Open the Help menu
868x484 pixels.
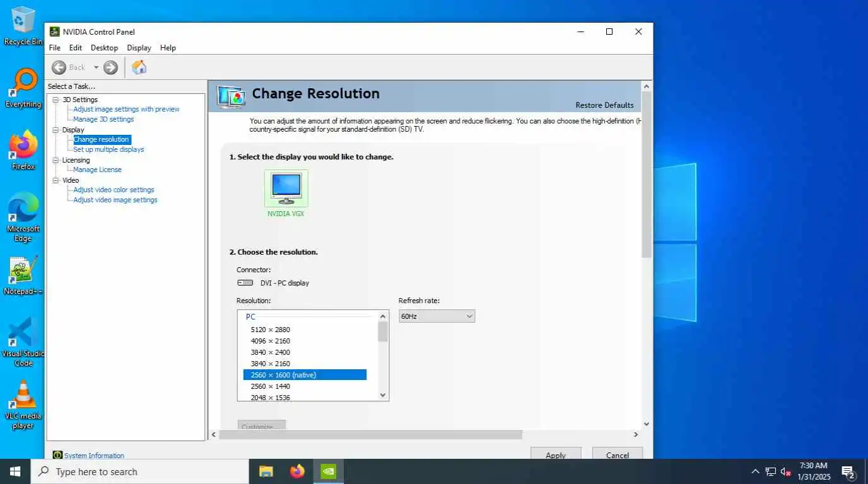click(168, 48)
